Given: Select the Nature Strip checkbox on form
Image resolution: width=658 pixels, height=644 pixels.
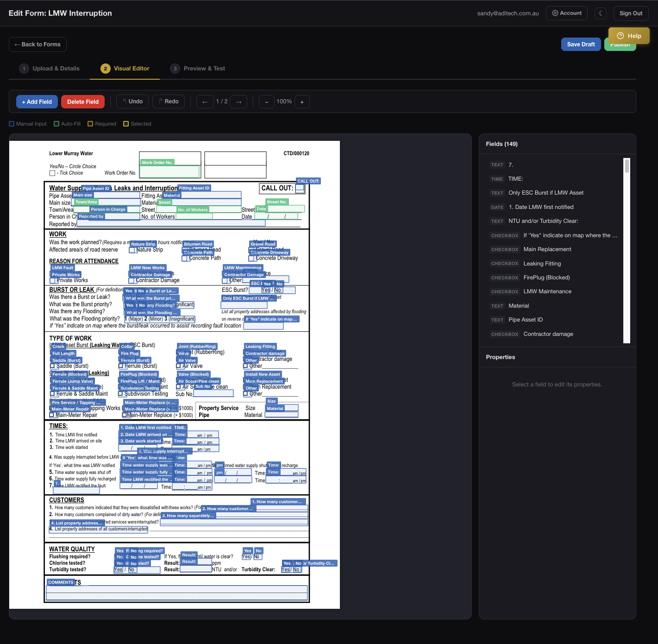Looking at the screenshot, I should pyautogui.click(x=133, y=250).
